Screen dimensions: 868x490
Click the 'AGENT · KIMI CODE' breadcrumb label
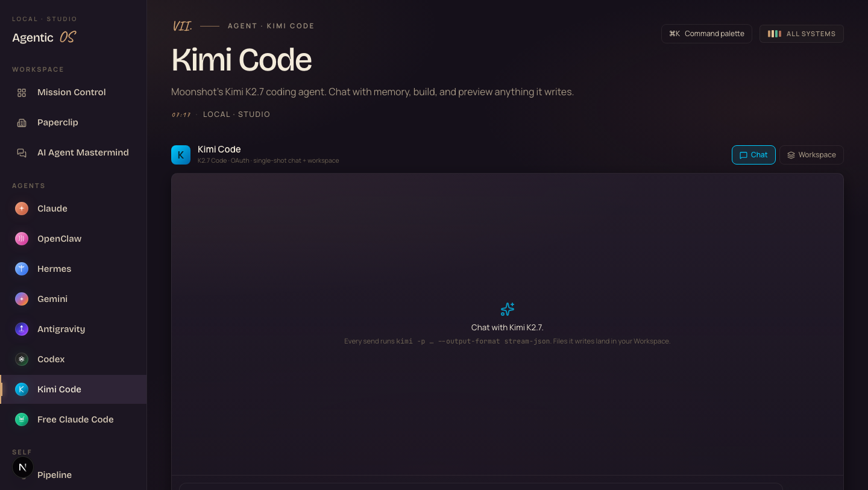[271, 26]
